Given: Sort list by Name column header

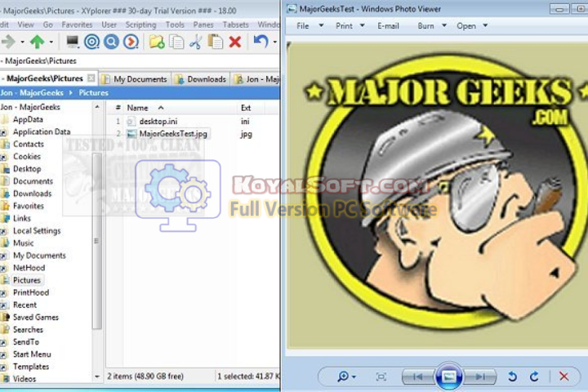Looking at the screenshot, I should 179,108.
